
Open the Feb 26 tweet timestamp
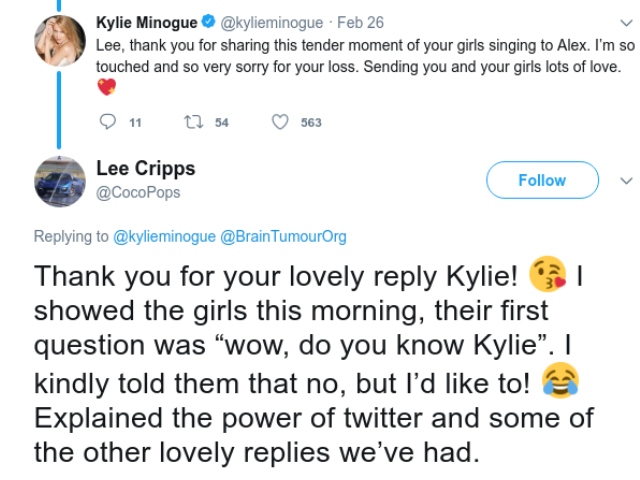[x=361, y=22]
